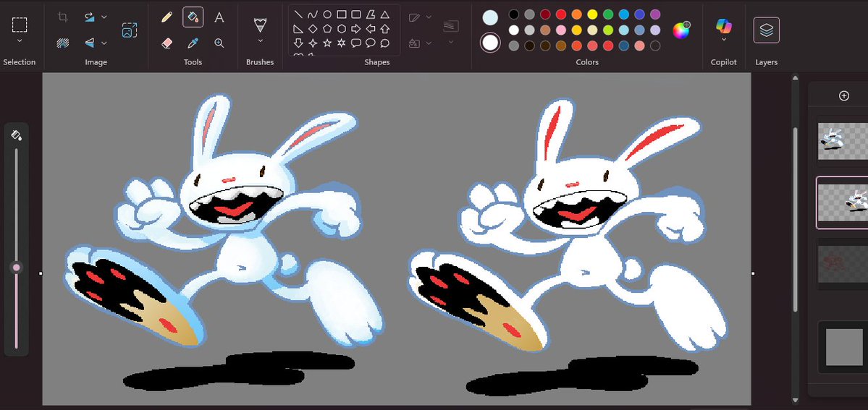
Task: Choose the Right arrow shape
Action: tap(356, 29)
